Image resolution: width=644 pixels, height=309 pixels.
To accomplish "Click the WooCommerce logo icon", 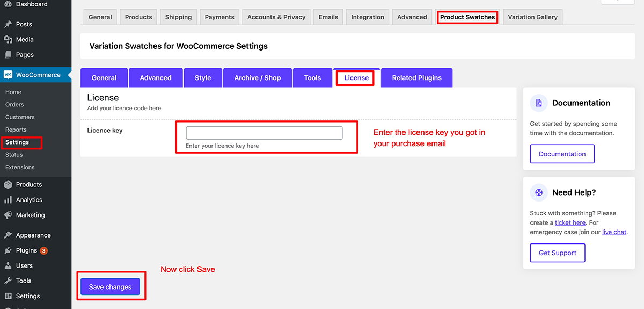I will click(8, 75).
